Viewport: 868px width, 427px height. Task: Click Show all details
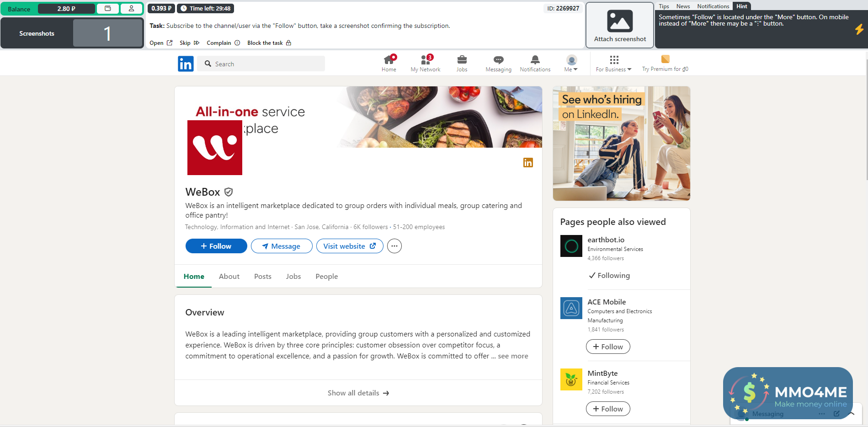(358, 393)
